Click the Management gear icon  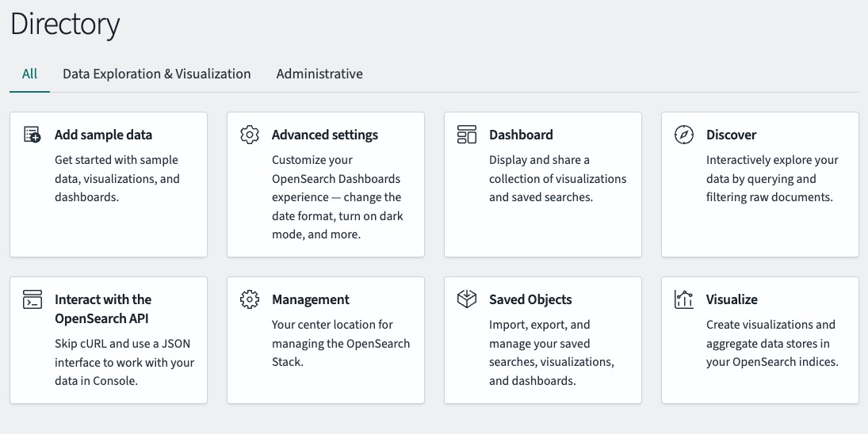(250, 299)
